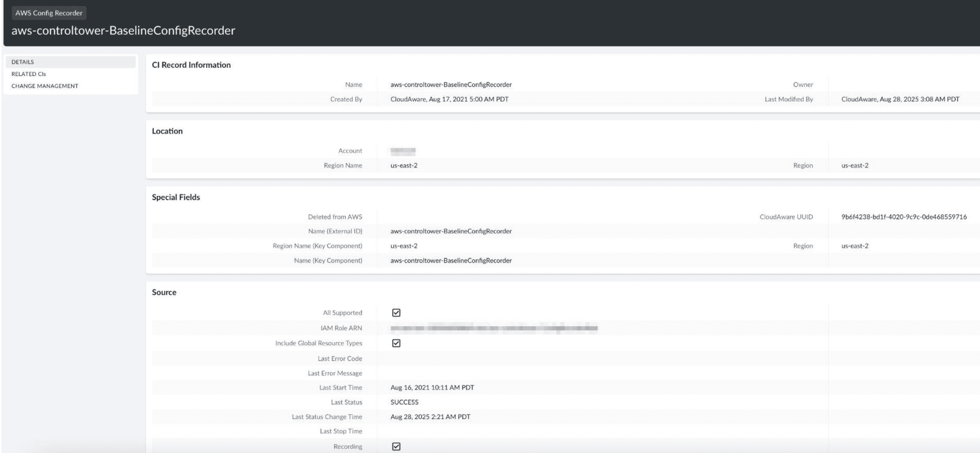Toggle Include Global Resource Types checkbox

point(396,343)
